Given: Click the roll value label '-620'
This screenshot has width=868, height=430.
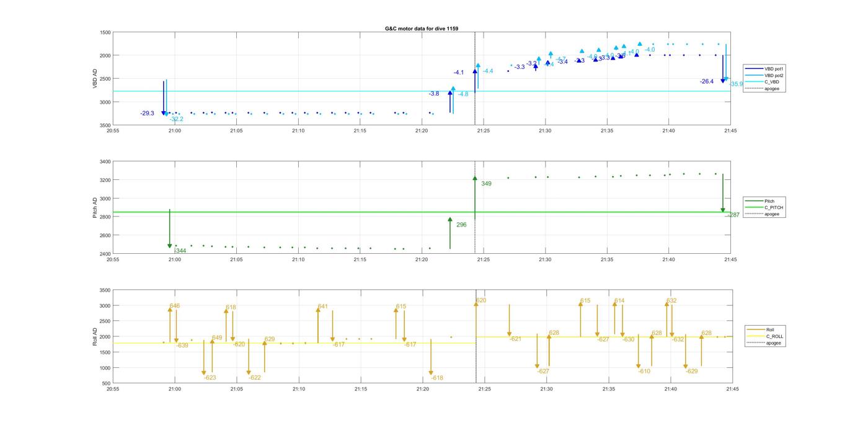Looking at the screenshot, I should pyautogui.click(x=239, y=344).
